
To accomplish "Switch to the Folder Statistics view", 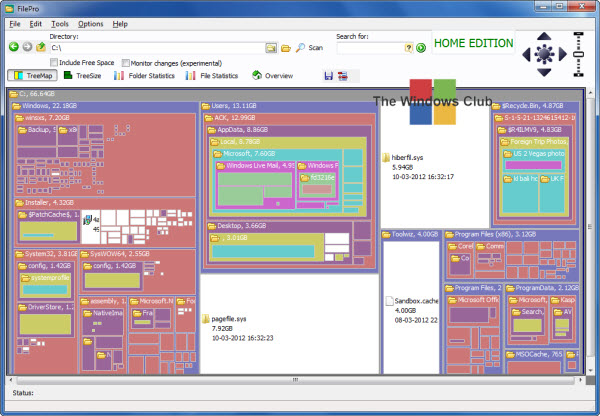I will pyautogui.click(x=144, y=76).
